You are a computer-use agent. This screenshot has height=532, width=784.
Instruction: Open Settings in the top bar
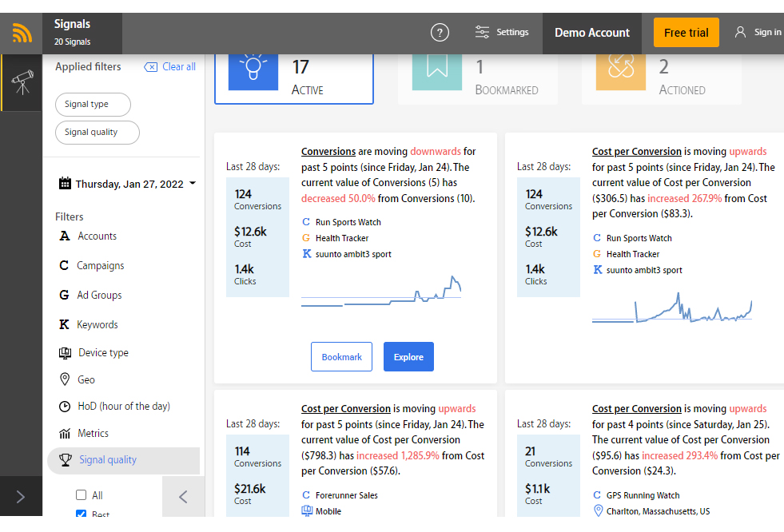click(502, 32)
